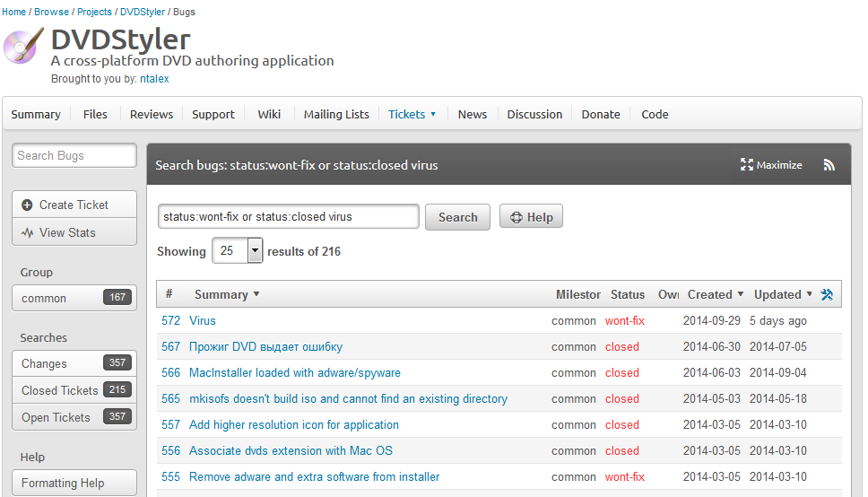Expand the Tickets menu
The image size is (868, 497).
412,114
